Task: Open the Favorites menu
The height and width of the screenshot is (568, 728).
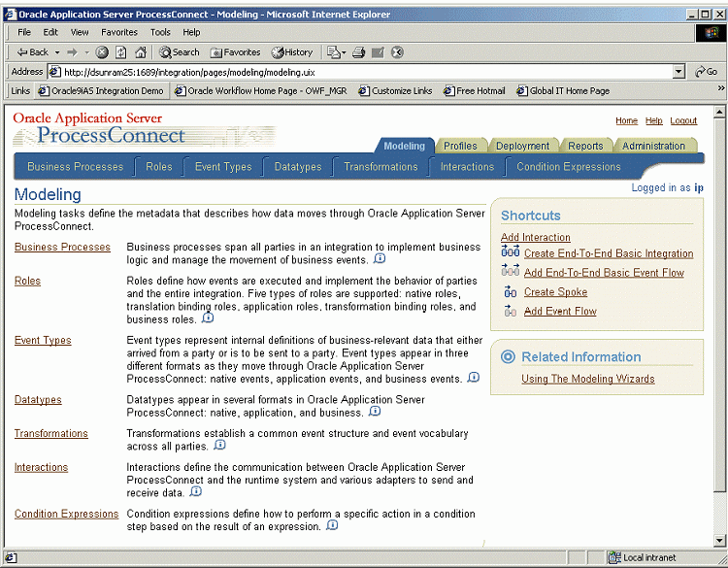Action: 119,32
